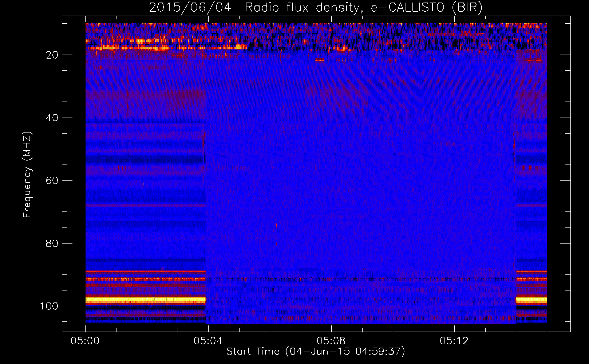Click the '05:08' time tick label

point(331,341)
